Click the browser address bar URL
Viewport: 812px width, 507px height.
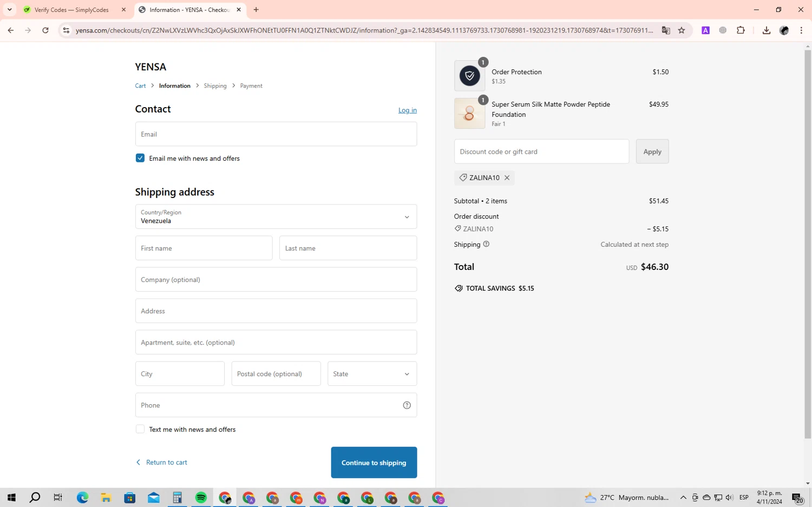point(364,30)
